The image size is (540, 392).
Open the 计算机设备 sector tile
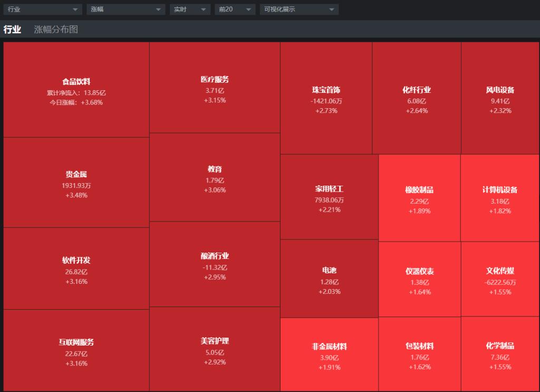(500, 198)
